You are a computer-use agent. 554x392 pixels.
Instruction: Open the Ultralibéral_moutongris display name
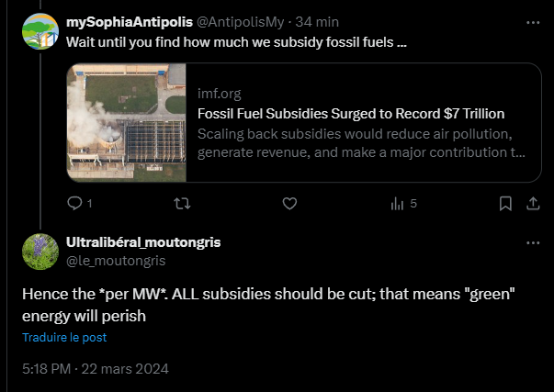click(143, 242)
